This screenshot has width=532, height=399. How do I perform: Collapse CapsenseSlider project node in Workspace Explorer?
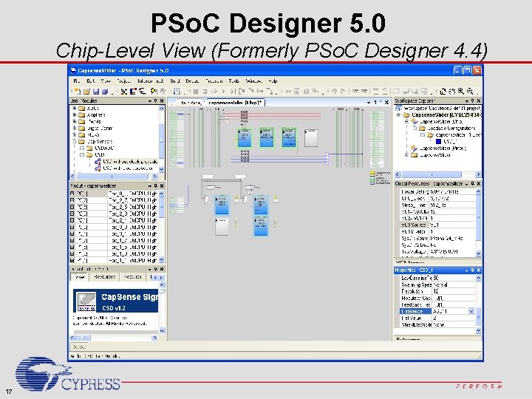399,115
